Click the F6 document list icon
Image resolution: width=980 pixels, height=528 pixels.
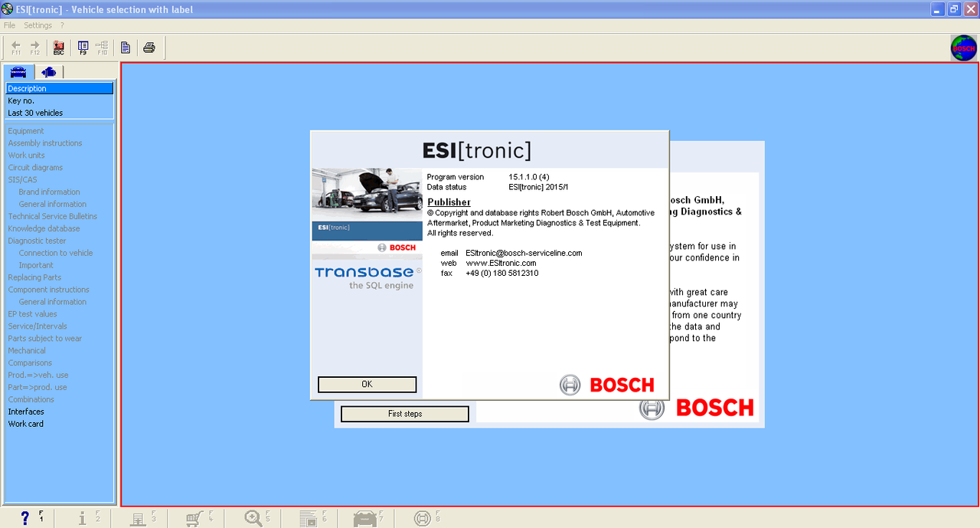point(308,519)
